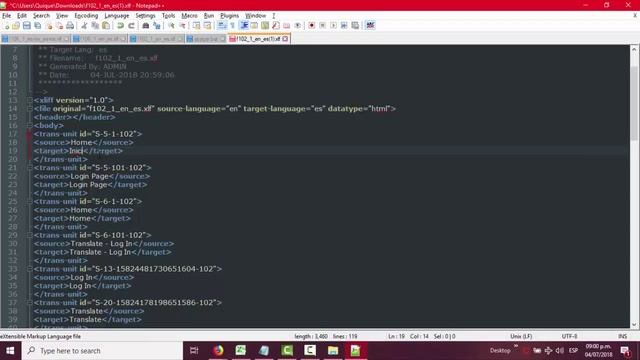Toggle file monitoring eye icon
Screen dimensions: 640x360
[x=298, y=25]
